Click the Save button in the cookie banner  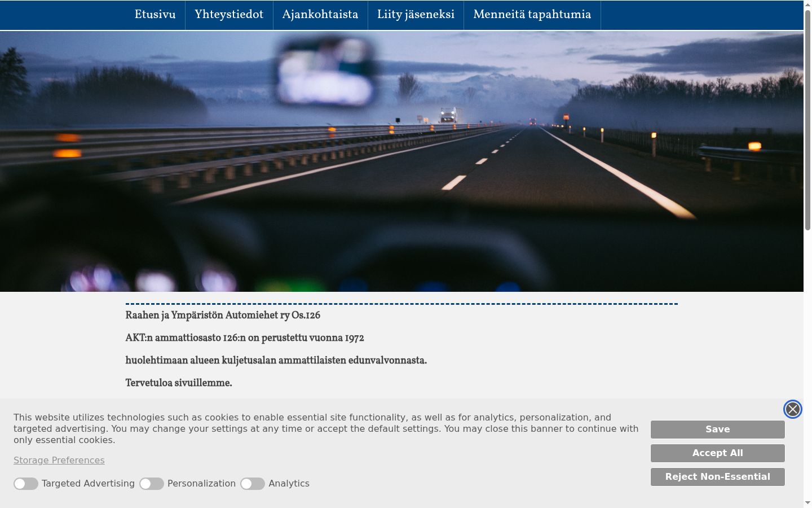[x=717, y=430]
